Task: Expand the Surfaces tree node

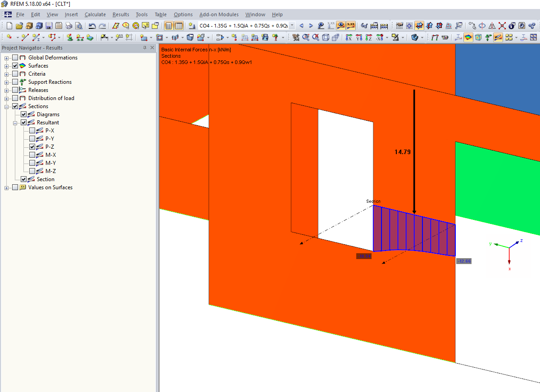Action: point(7,66)
